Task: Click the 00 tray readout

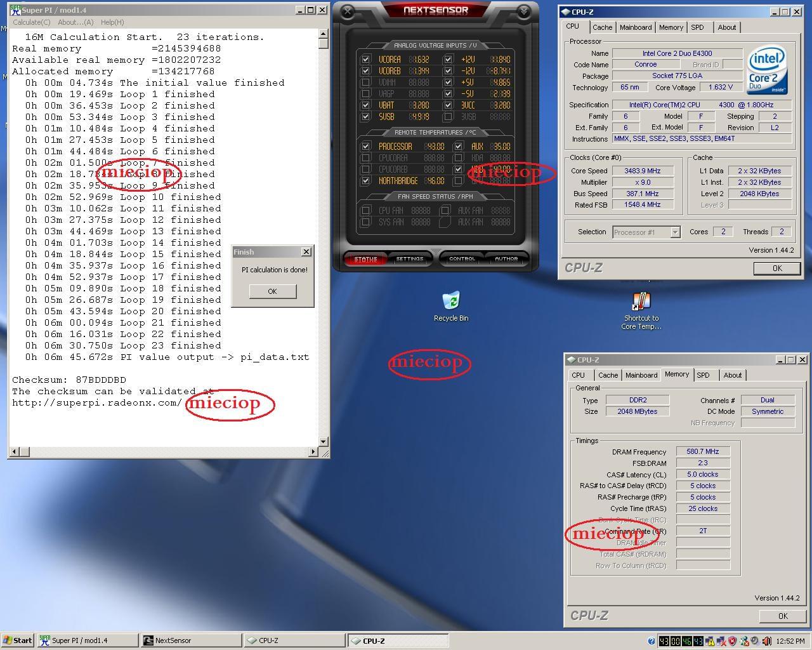Action: pyautogui.click(x=676, y=641)
